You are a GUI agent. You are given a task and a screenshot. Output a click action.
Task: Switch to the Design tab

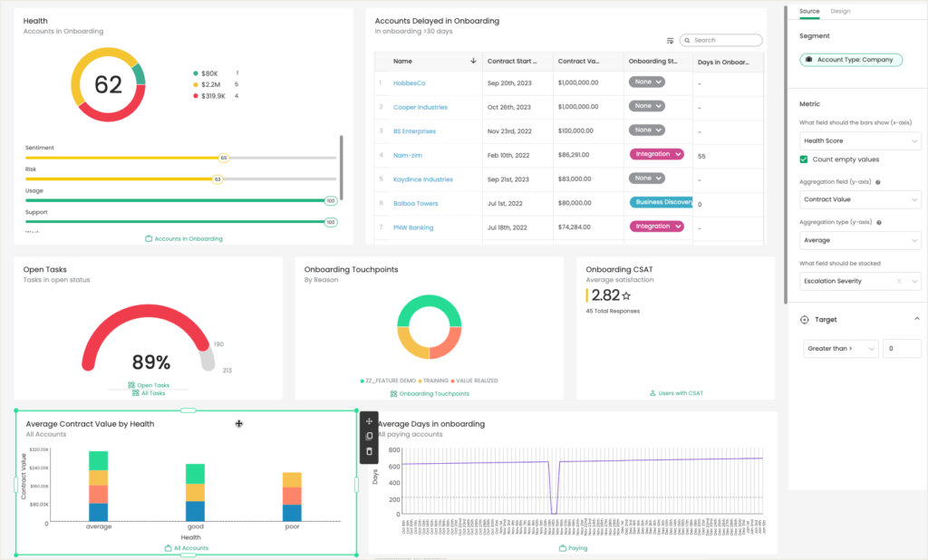pos(840,11)
